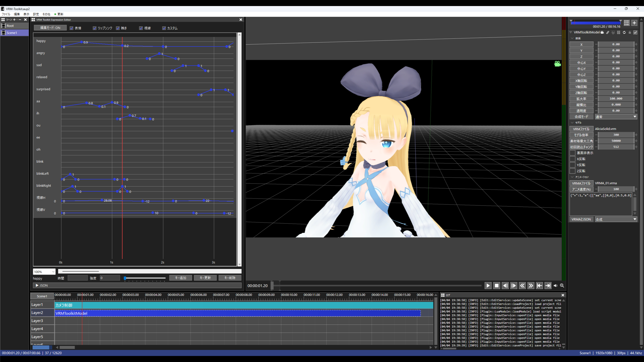Click the キー更新 button
This screenshot has width=644, height=362.
point(205,278)
